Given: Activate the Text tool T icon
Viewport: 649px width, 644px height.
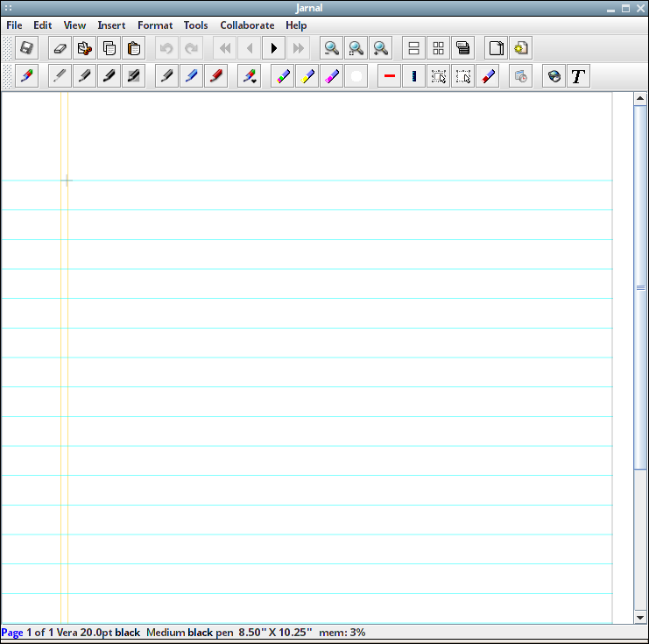Looking at the screenshot, I should point(578,75).
